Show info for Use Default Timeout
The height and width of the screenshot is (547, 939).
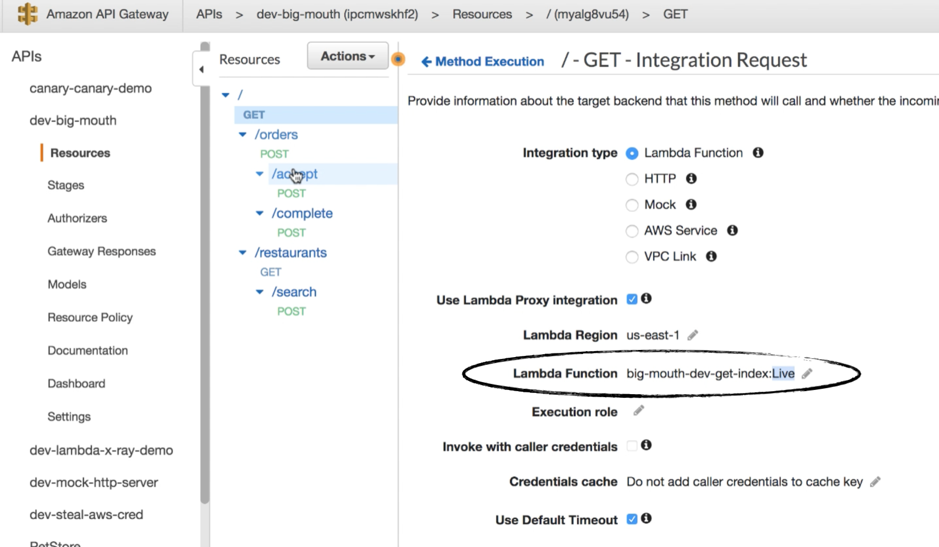coord(646,518)
